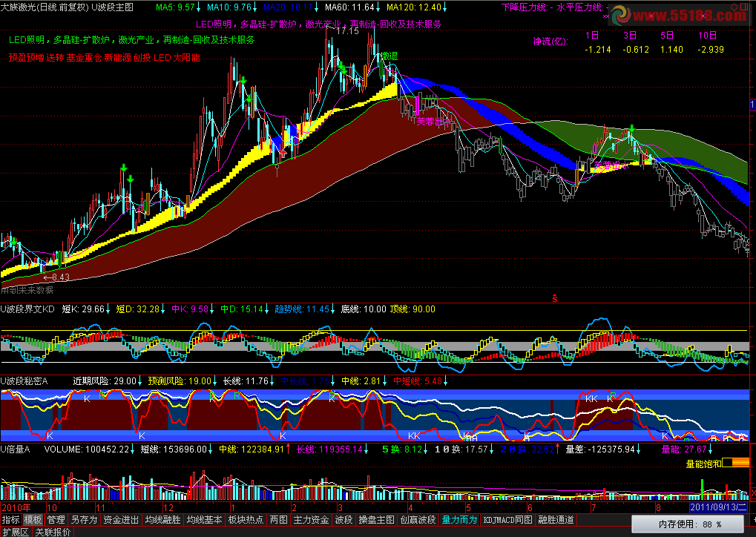Click the 净流(亿) label

(x=550, y=42)
